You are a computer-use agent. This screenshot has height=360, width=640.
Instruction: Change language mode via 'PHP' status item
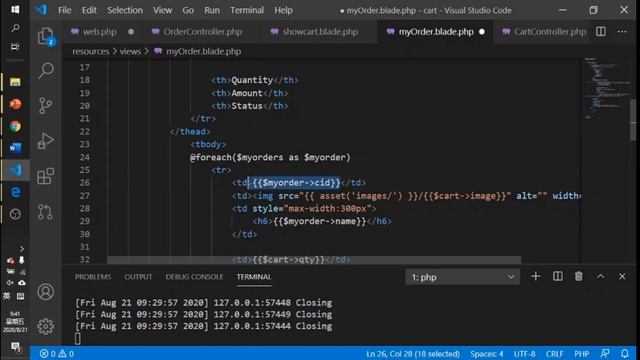[x=582, y=353]
